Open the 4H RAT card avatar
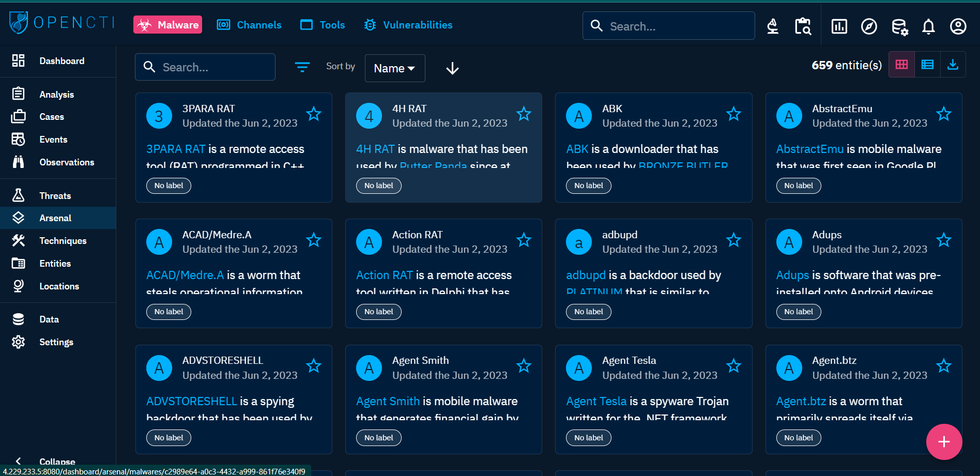This screenshot has height=476, width=980. point(369,116)
